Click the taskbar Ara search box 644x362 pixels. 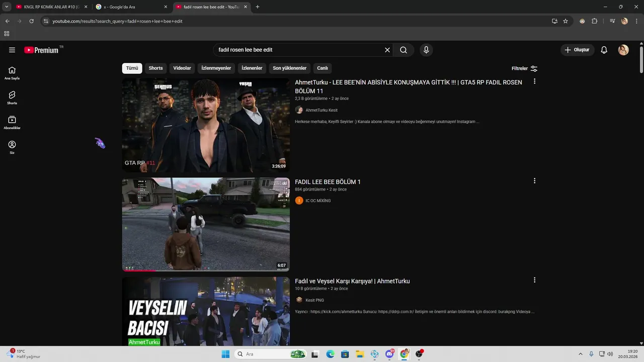pos(271,354)
